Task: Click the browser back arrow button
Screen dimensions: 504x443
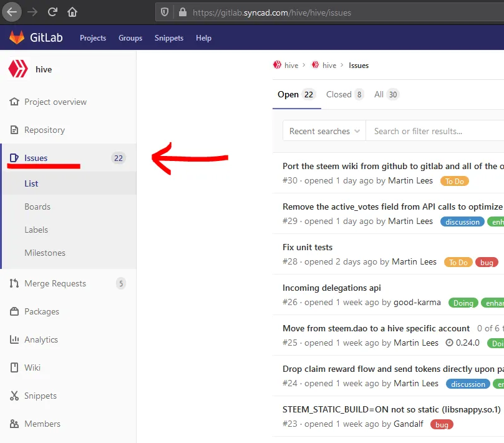Action: 12,12
